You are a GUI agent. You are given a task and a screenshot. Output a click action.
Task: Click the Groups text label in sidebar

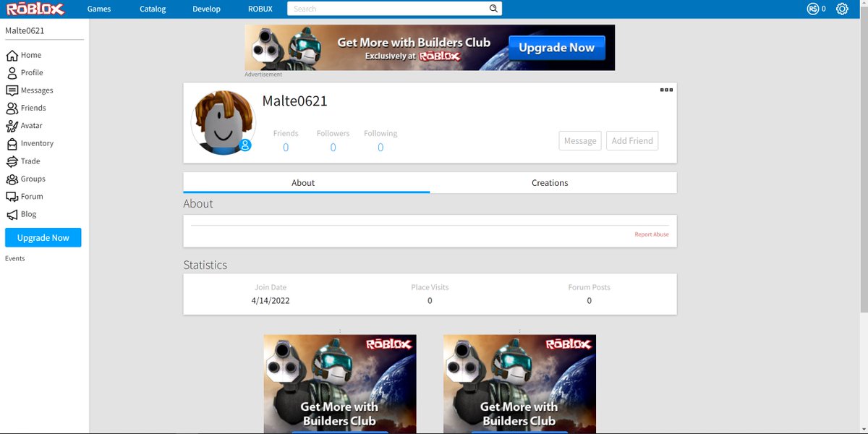33,179
